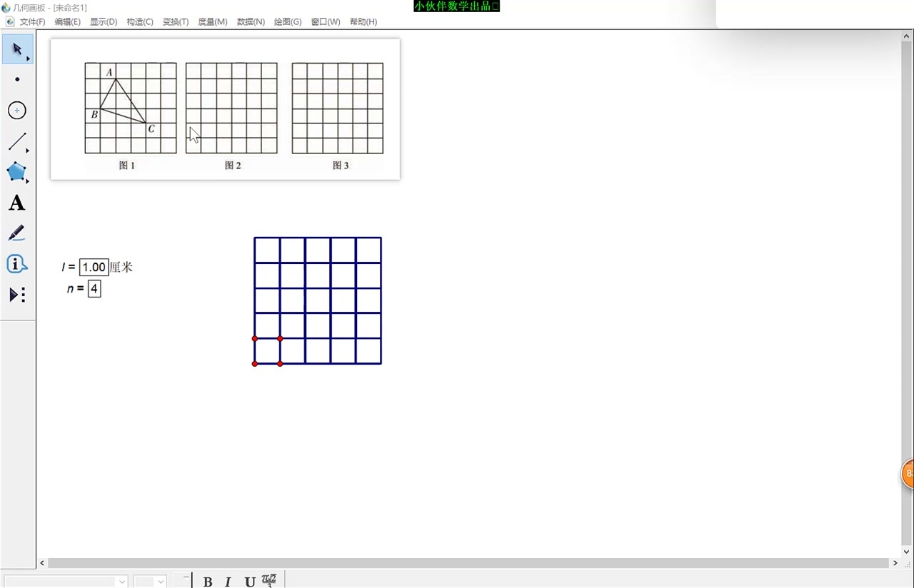The image size is (914, 588).
Task: Select the Polygon tool
Action: [17, 172]
